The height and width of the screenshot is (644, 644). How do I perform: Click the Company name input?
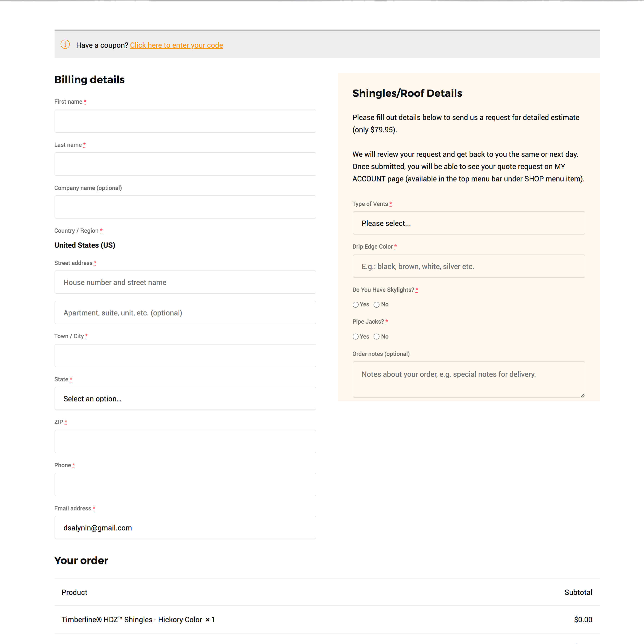tap(185, 207)
